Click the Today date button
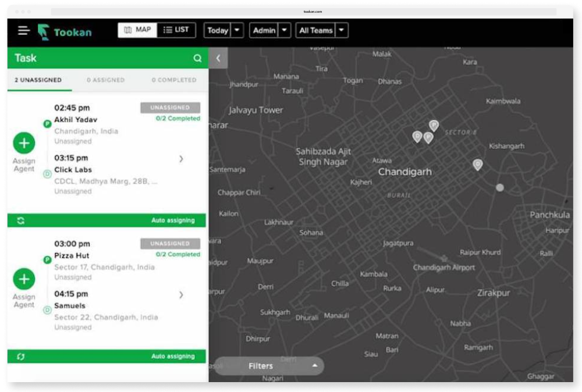Image resolution: width=582 pixels, height=392 pixels. [218, 30]
